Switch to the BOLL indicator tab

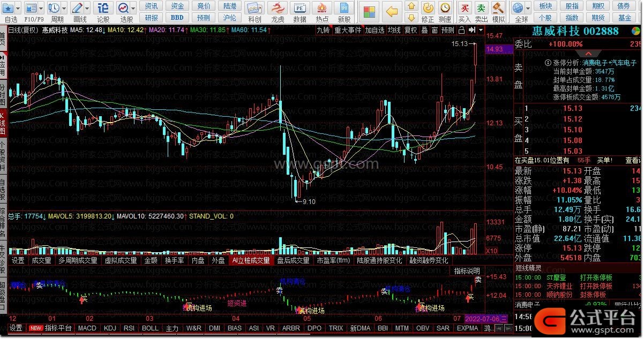pos(150,328)
